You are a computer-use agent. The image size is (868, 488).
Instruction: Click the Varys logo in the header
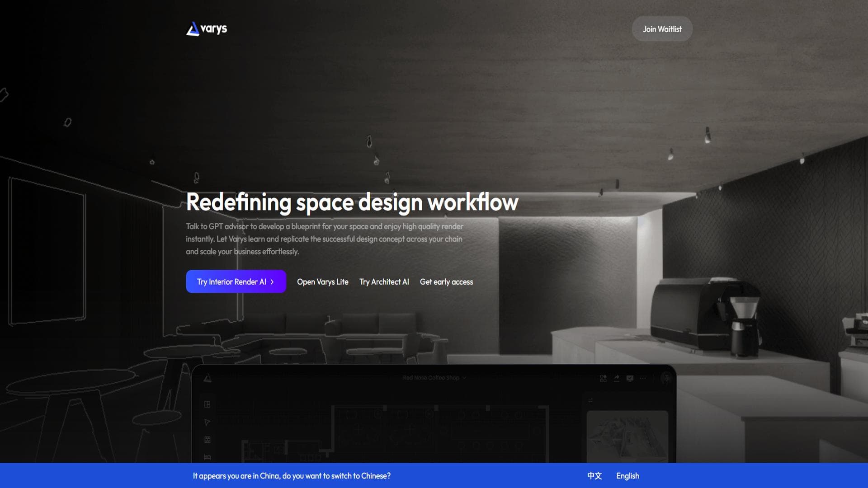(x=207, y=29)
